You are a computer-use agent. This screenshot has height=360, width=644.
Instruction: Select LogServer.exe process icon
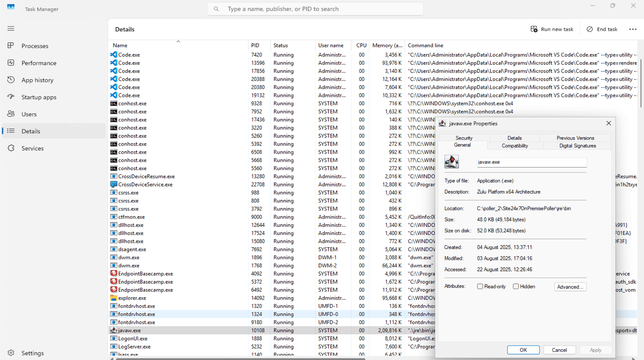coord(114,347)
